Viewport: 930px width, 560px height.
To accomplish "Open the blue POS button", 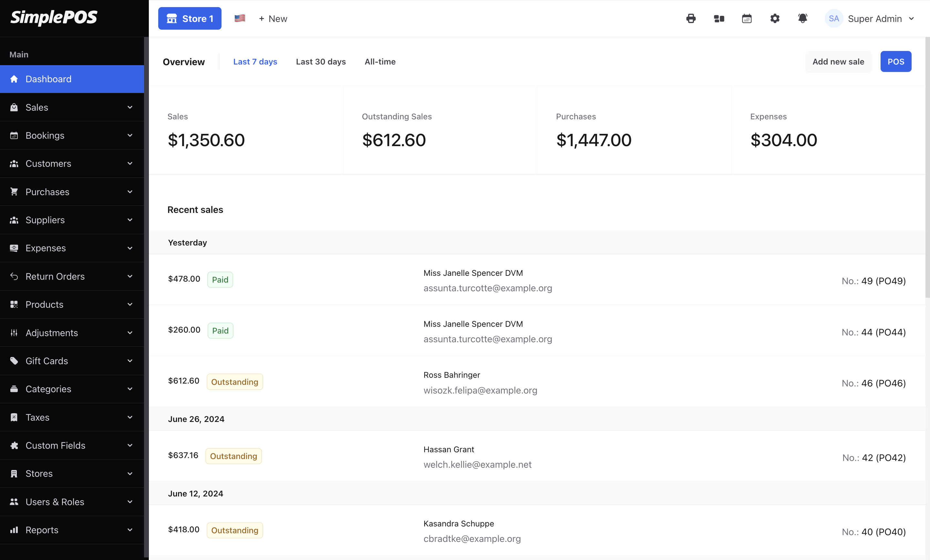I will coord(895,62).
